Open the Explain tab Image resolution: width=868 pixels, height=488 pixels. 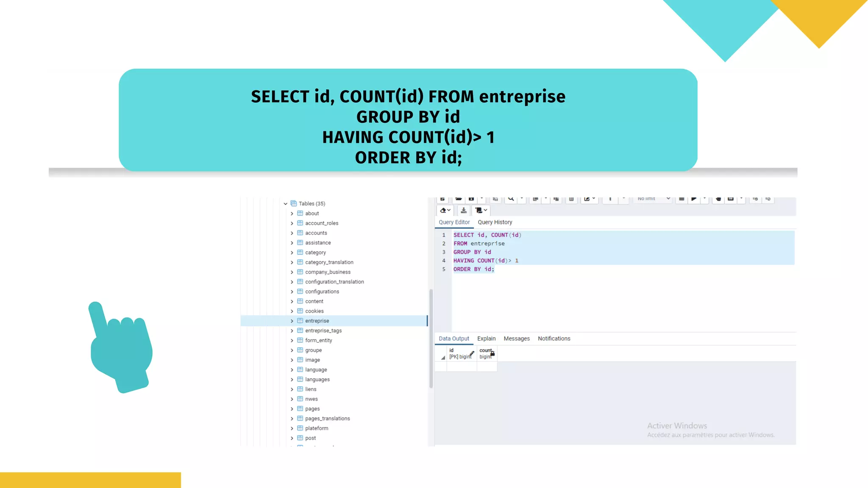[x=486, y=338]
